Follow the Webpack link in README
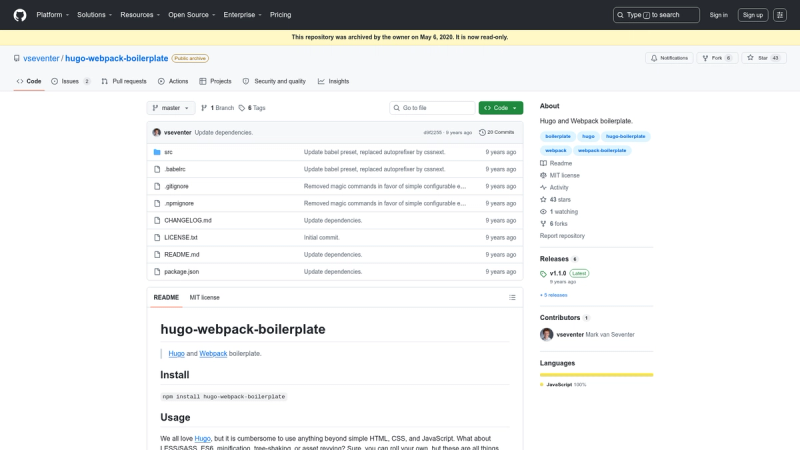This screenshot has width=800, height=450. (213, 353)
